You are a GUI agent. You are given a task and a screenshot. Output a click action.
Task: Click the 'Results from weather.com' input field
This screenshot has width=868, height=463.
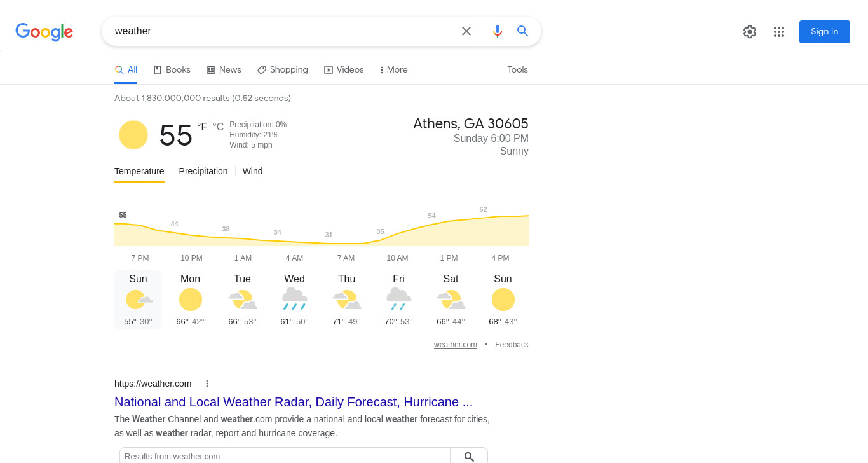click(285, 456)
